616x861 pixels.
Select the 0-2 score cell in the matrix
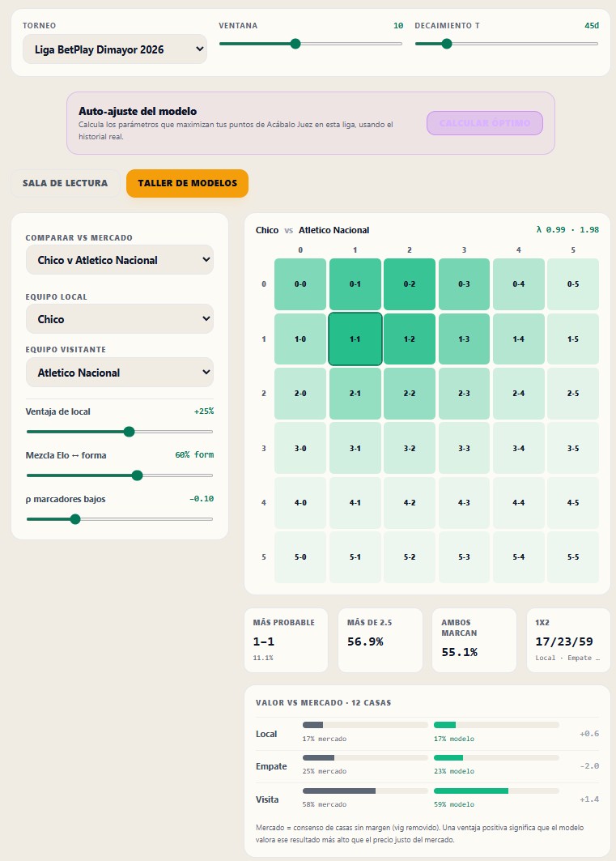pyautogui.click(x=410, y=283)
